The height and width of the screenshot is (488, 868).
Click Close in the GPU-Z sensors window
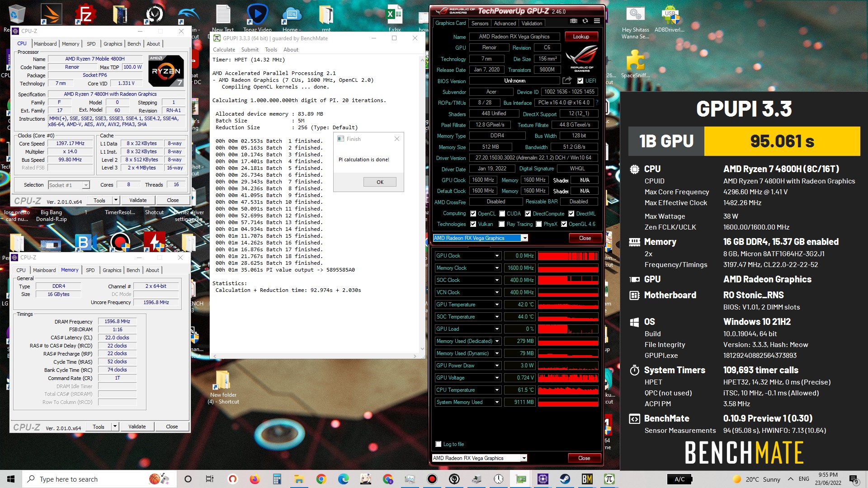pos(584,458)
